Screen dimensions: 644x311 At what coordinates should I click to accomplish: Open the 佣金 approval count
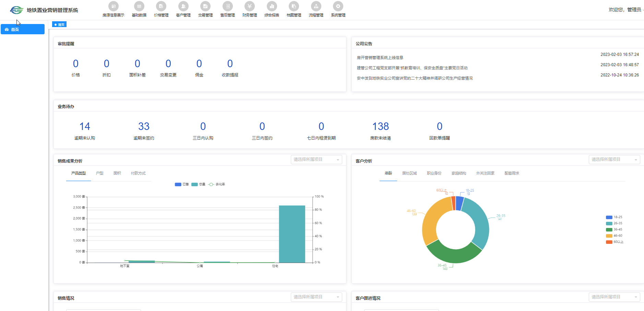199,64
